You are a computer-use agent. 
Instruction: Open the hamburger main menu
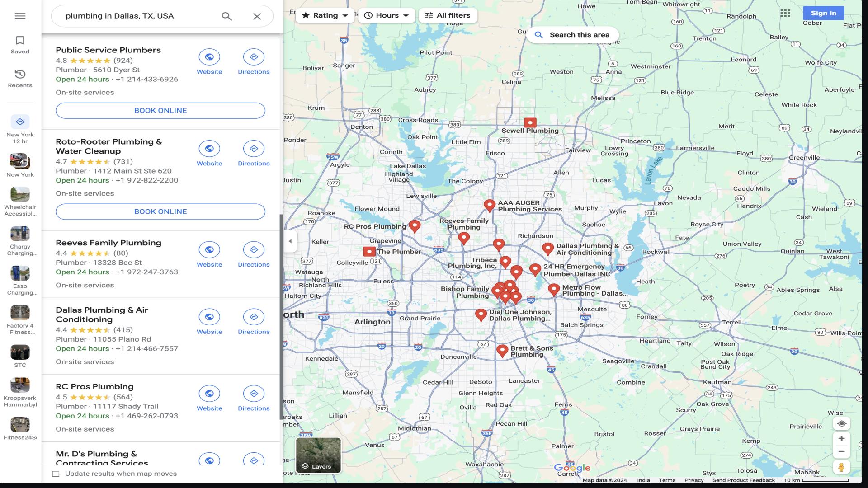coord(20,16)
